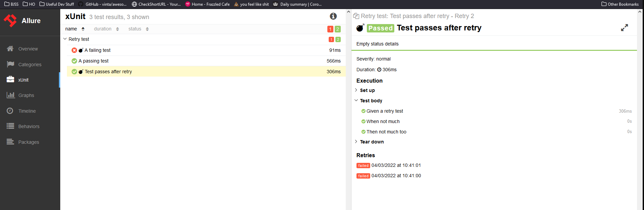This screenshot has height=210, width=644.
Task: Toggle failed status filter in header
Action: 330,29
